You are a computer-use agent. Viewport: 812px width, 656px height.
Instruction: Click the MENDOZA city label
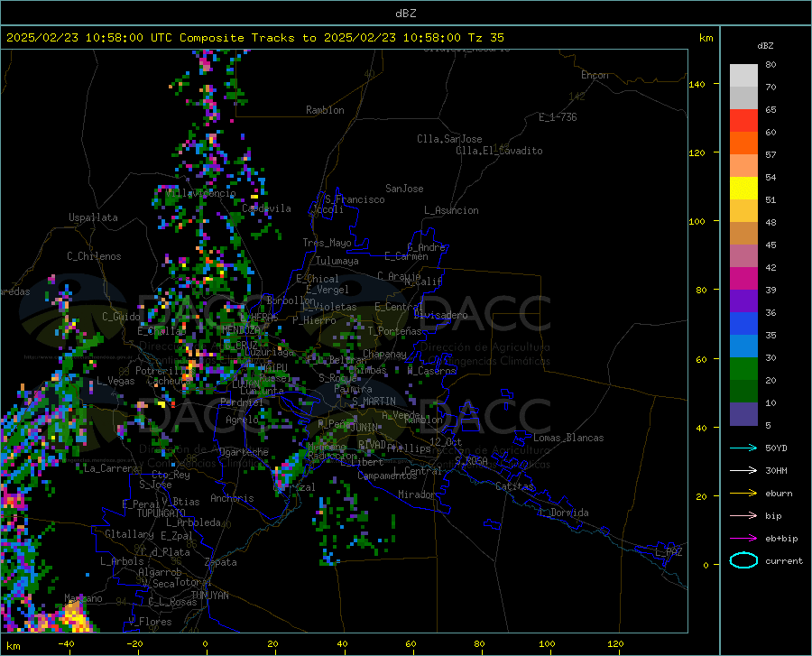[241, 330]
